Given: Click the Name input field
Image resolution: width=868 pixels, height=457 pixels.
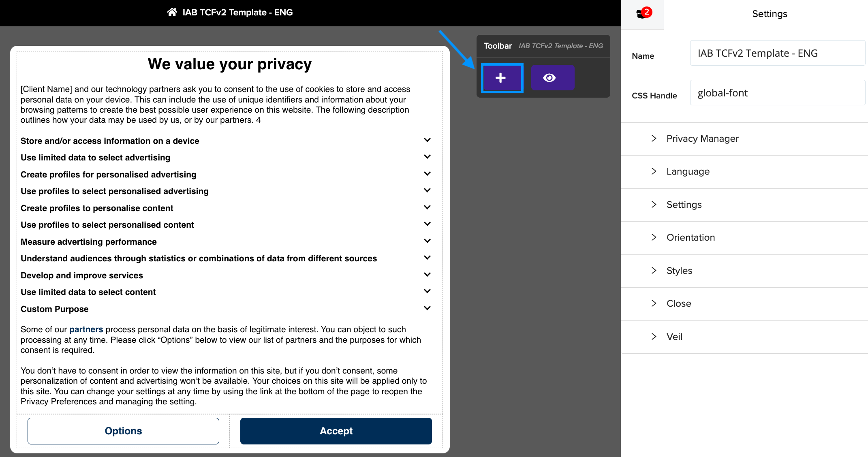Looking at the screenshot, I should (777, 53).
